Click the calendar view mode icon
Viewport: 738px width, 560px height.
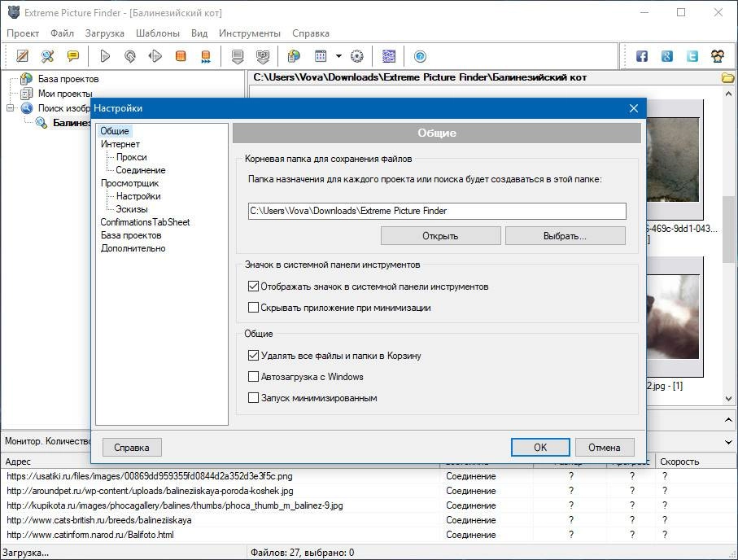(x=321, y=56)
